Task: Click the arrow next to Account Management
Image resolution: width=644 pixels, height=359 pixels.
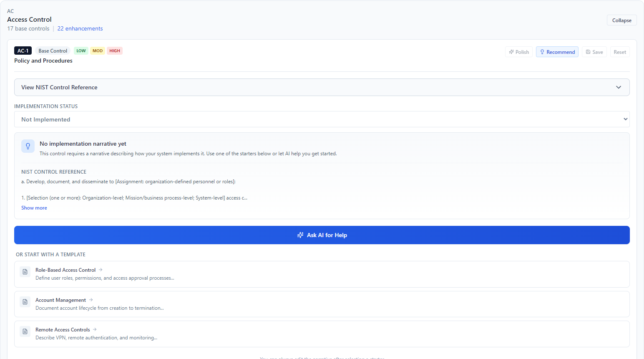Action: tap(91, 300)
